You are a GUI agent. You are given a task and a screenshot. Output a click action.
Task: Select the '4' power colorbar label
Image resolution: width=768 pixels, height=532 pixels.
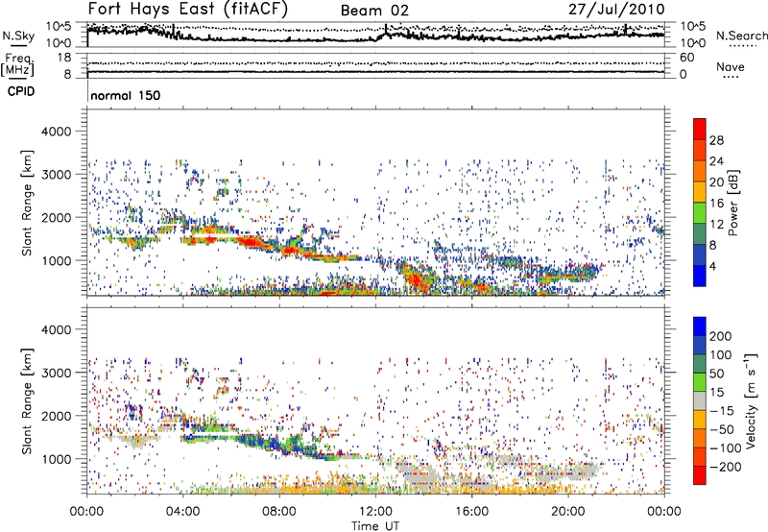point(712,267)
